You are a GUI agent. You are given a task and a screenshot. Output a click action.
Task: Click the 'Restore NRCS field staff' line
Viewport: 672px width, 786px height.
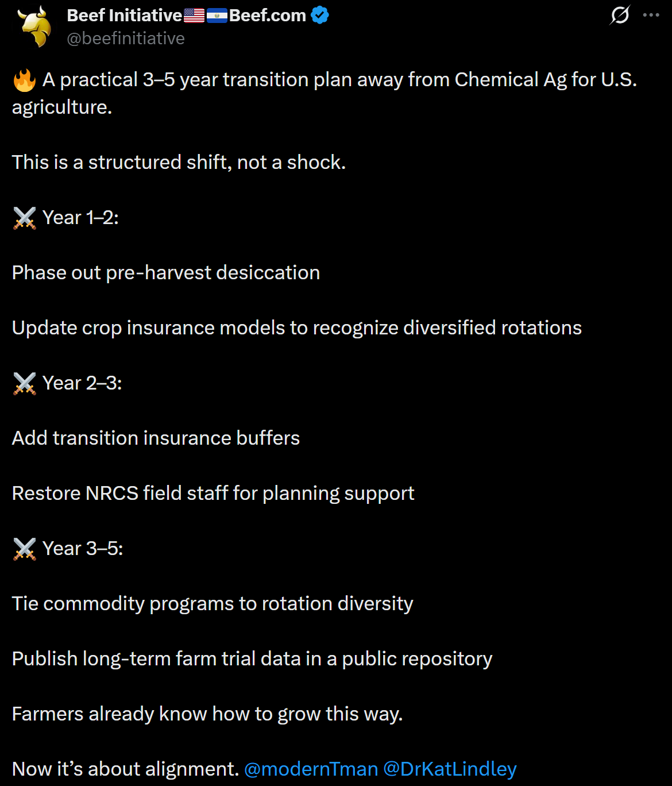pyautogui.click(x=213, y=494)
